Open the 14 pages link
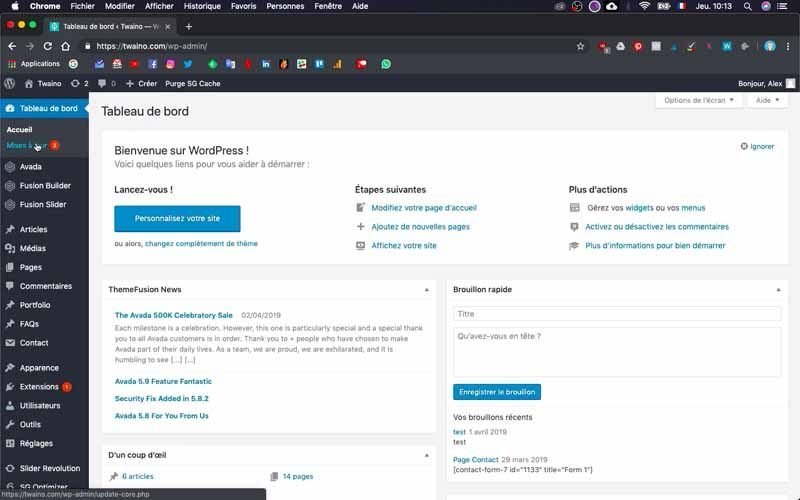This screenshot has width=800, height=500. (298, 476)
